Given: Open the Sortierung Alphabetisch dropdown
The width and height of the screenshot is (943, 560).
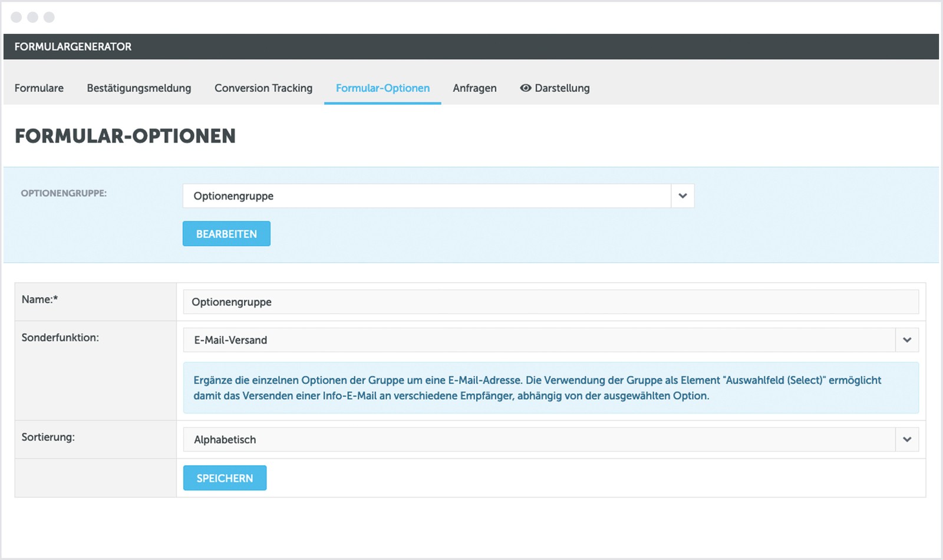Looking at the screenshot, I should click(x=539, y=440).
